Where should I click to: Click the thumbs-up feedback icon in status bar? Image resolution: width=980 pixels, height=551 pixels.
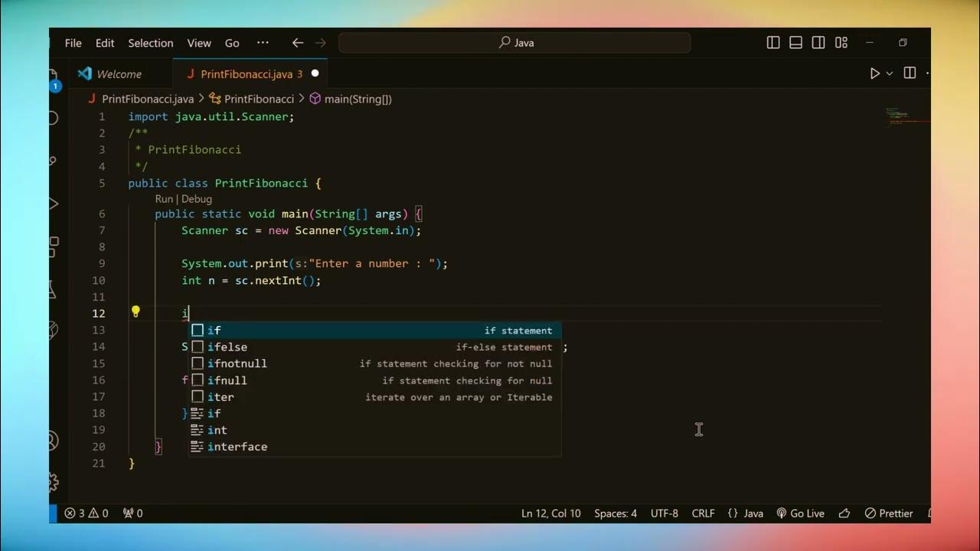point(844,514)
